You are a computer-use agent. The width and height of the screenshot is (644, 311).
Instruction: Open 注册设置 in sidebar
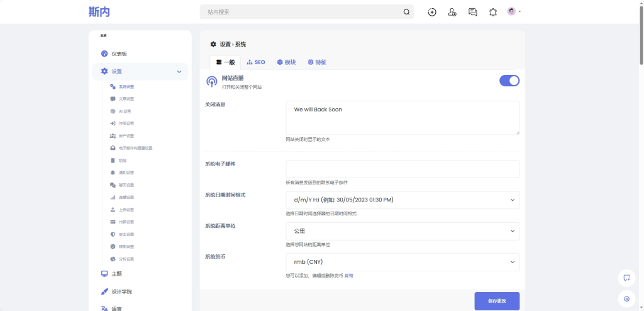click(126, 123)
